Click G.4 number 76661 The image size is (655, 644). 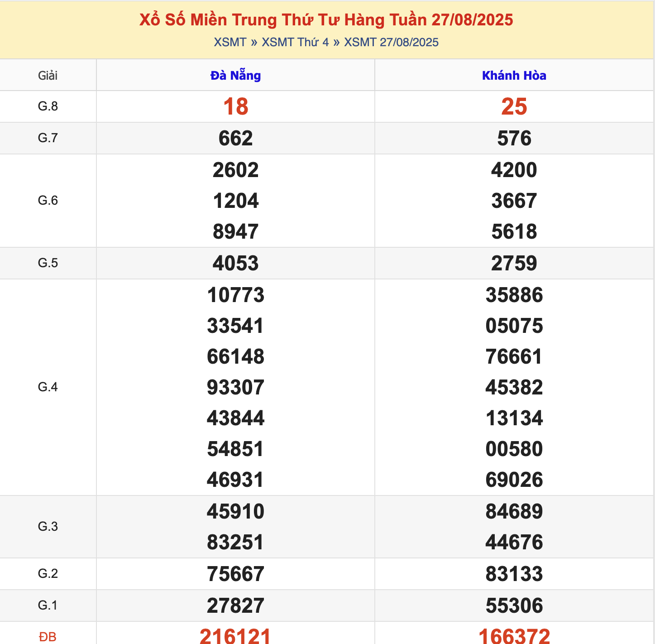point(514,357)
